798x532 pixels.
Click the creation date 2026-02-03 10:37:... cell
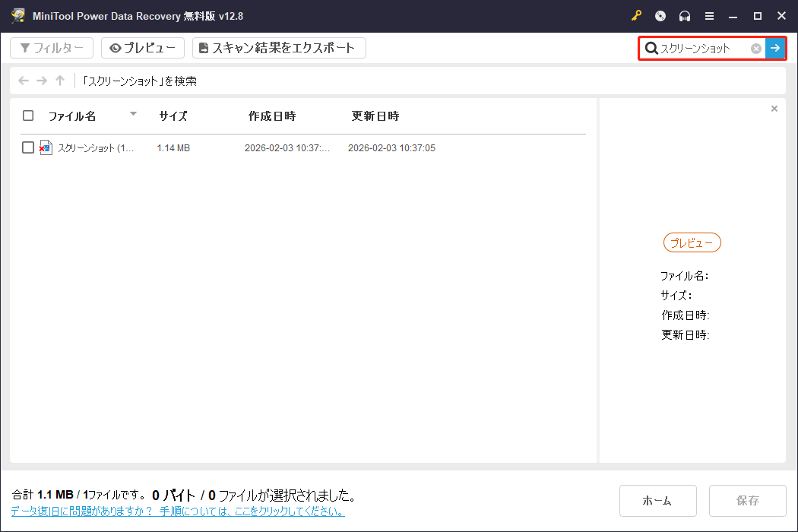[287, 148]
